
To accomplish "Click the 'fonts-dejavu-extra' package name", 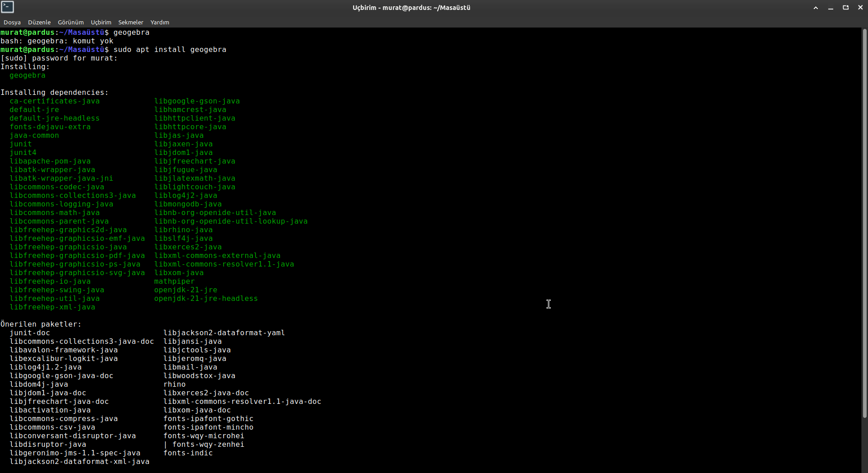I will tap(50, 127).
